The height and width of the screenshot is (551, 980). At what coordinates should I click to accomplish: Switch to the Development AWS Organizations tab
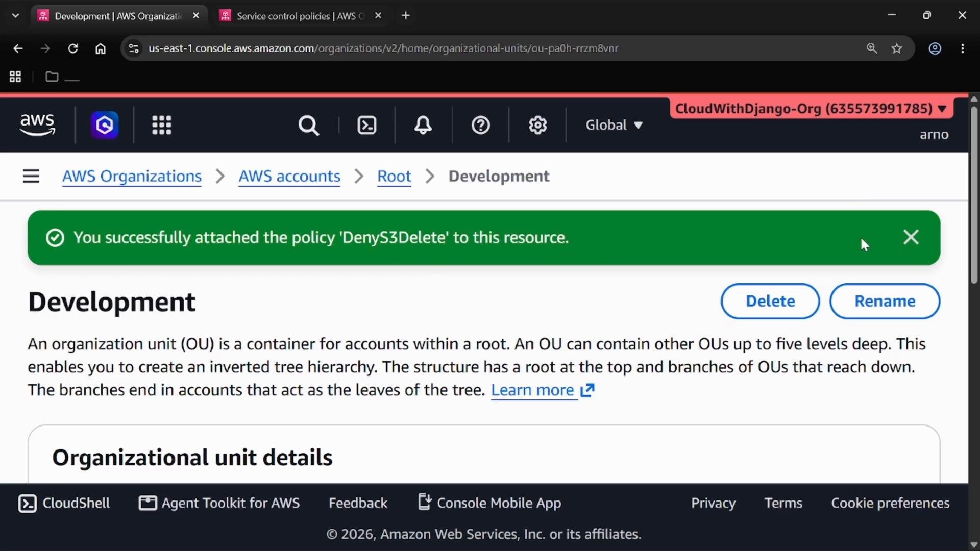118,16
